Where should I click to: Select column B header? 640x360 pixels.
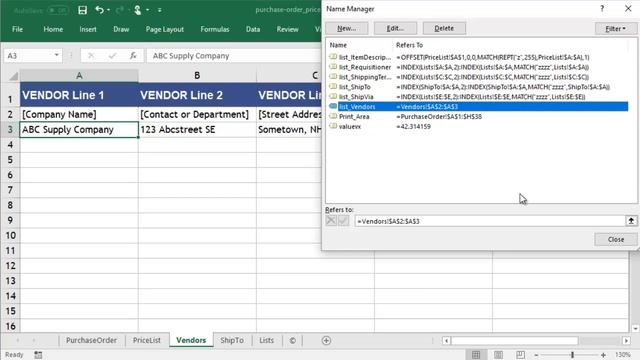pos(197,76)
